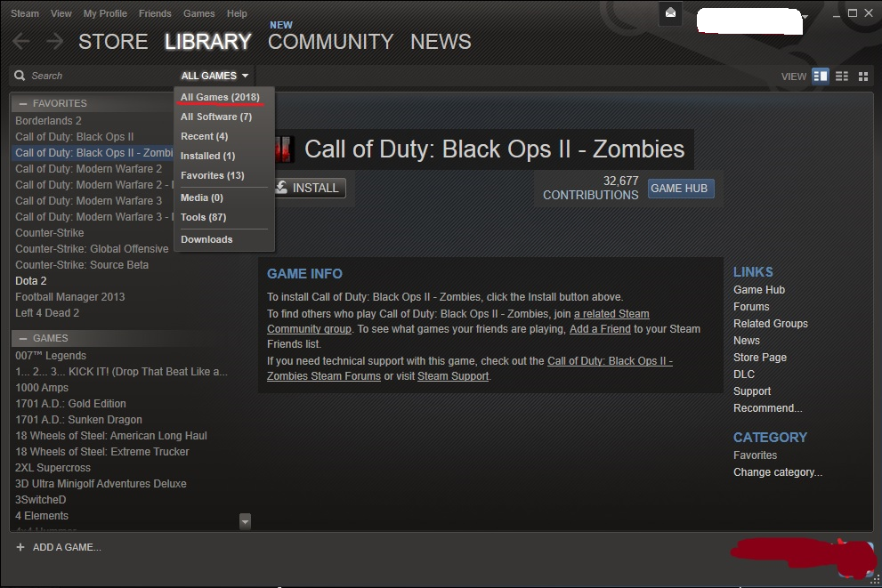
Task: Open Related Groups link
Action: 770,323
